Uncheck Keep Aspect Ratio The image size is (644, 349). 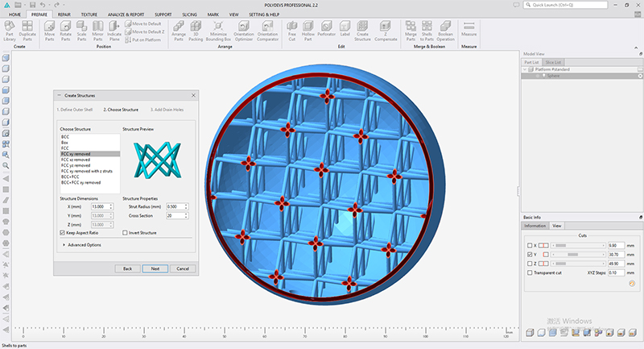point(63,233)
